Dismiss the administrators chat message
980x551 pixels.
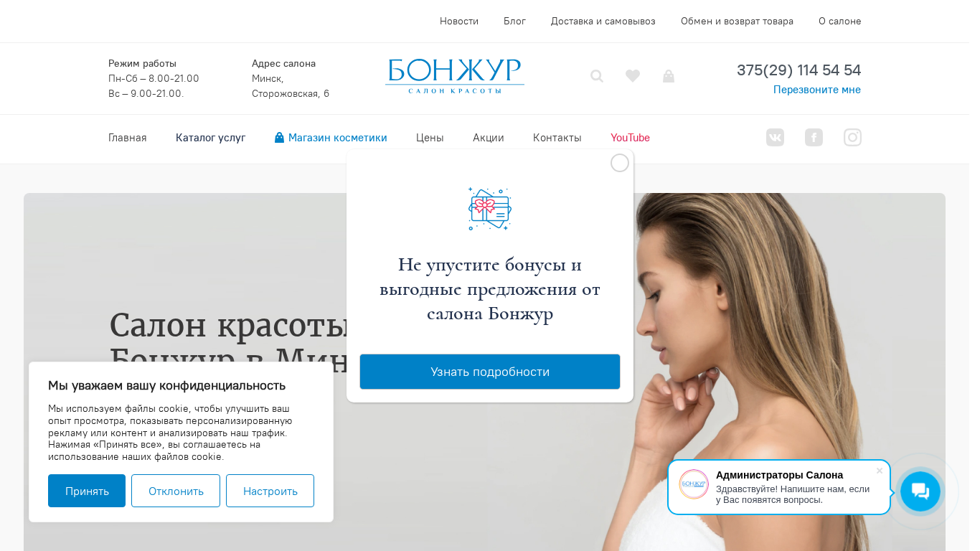(x=880, y=471)
